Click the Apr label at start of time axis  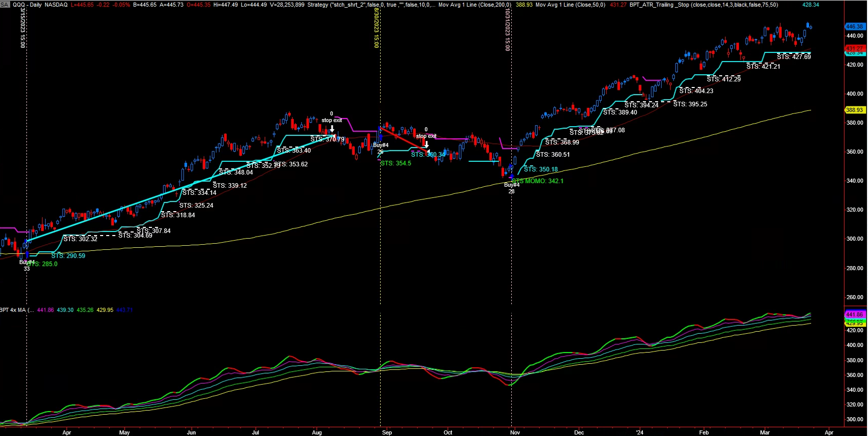click(x=67, y=432)
